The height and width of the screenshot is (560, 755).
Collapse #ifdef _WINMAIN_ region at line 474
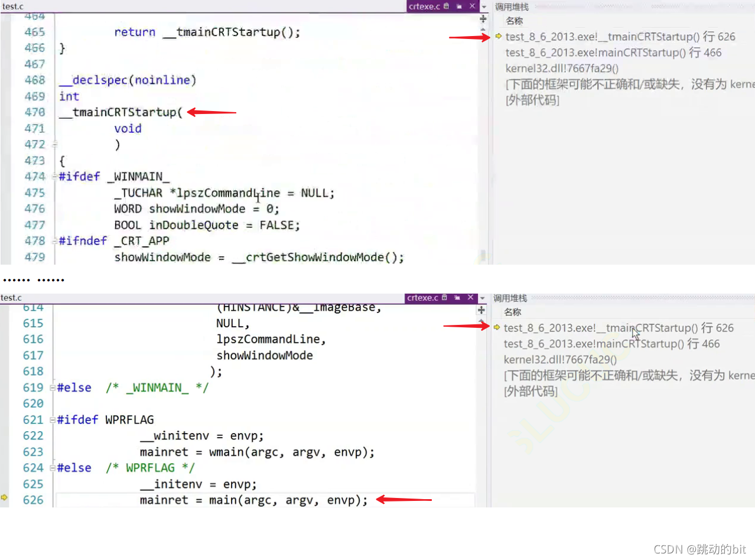click(x=54, y=177)
